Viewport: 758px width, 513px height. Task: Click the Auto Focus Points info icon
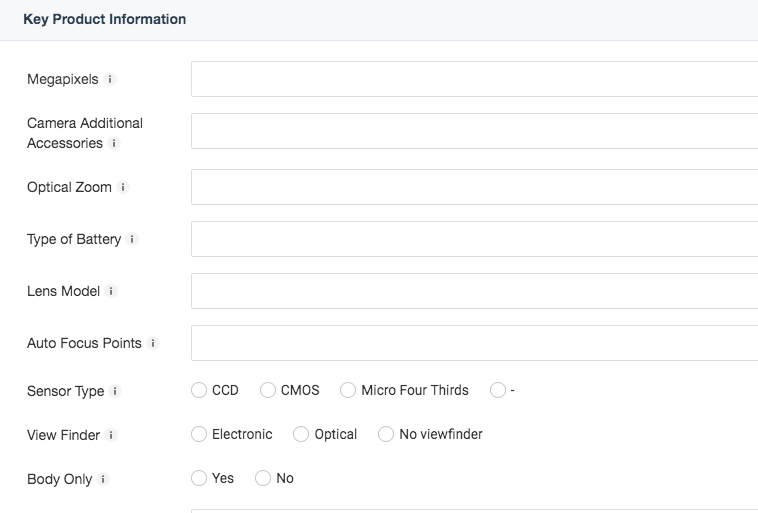coord(153,343)
